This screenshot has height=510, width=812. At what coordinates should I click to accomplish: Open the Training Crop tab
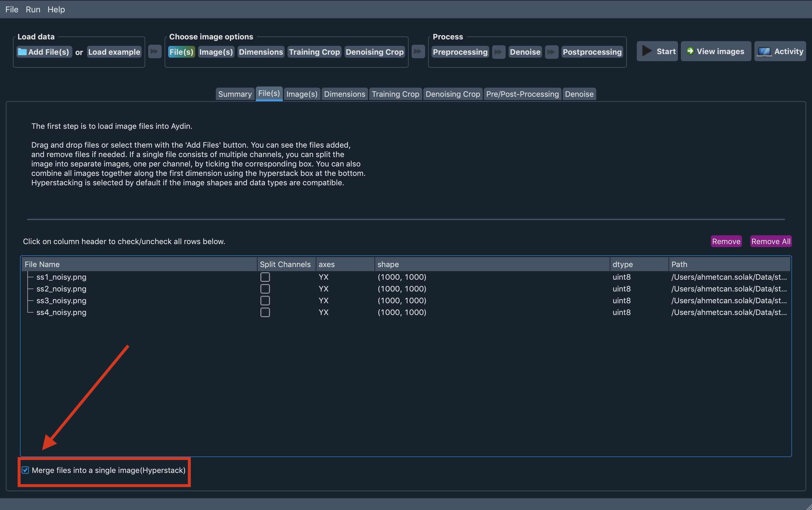tap(395, 94)
